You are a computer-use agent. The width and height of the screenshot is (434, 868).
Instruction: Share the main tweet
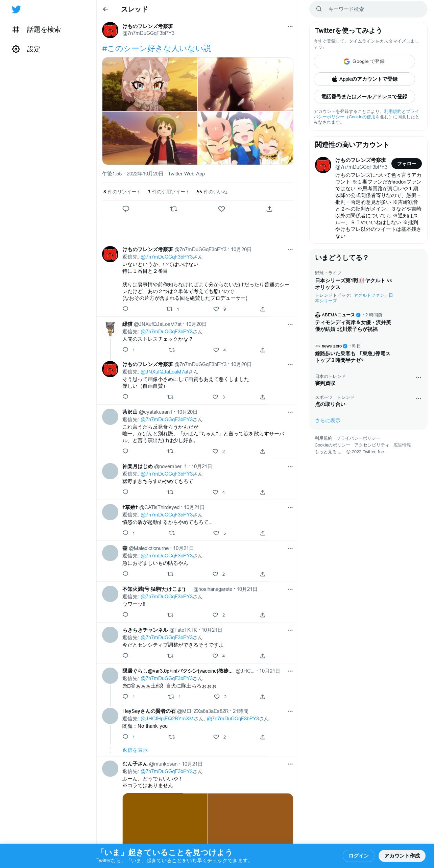(269, 209)
